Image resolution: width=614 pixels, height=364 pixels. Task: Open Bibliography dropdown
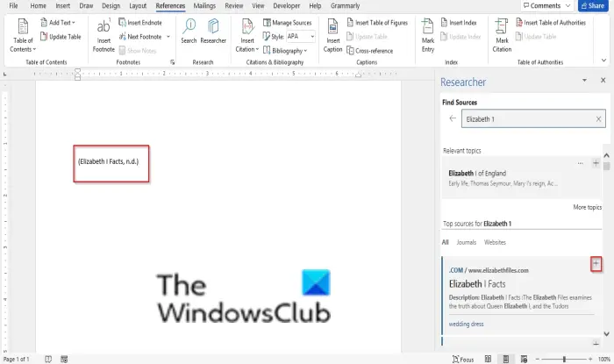pyautogui.click(x=285, y=51)
